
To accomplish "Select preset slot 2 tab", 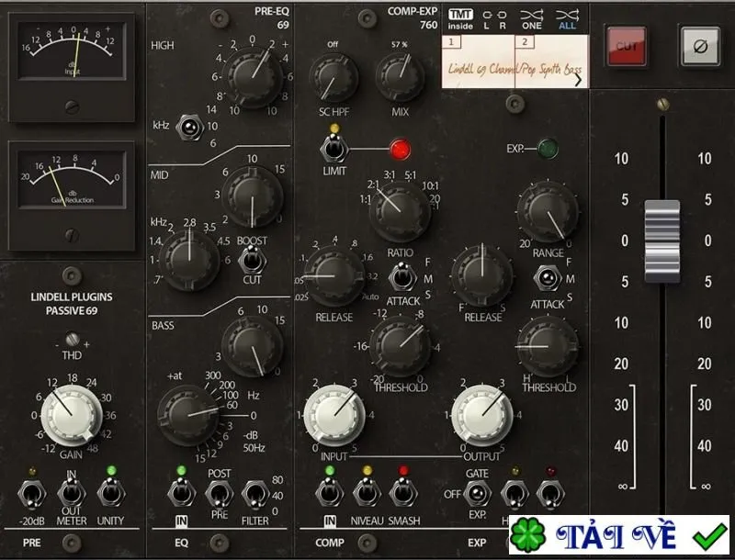I will coord(525,41).
